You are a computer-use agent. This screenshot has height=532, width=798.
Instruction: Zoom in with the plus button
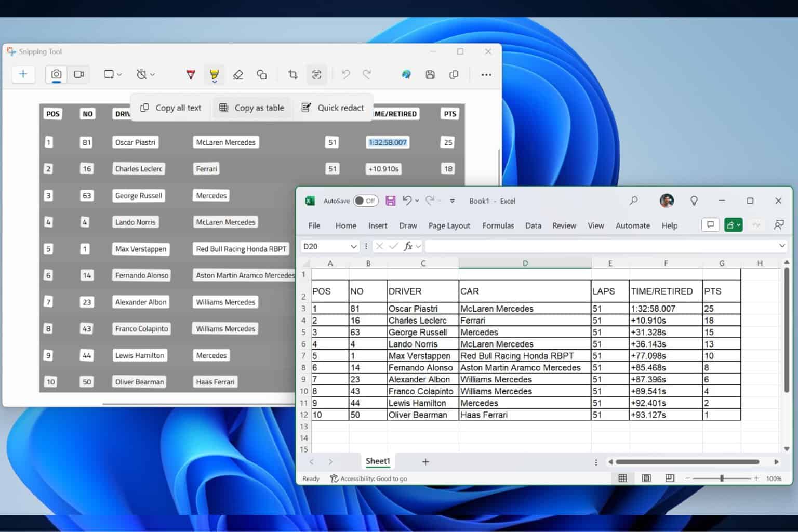[756, 478]
